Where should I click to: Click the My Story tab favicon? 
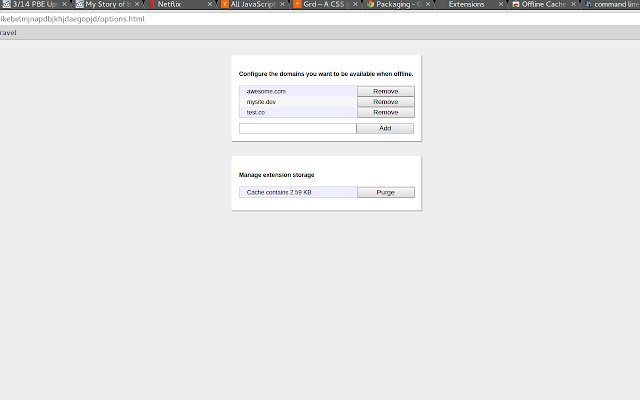(80, 4)
